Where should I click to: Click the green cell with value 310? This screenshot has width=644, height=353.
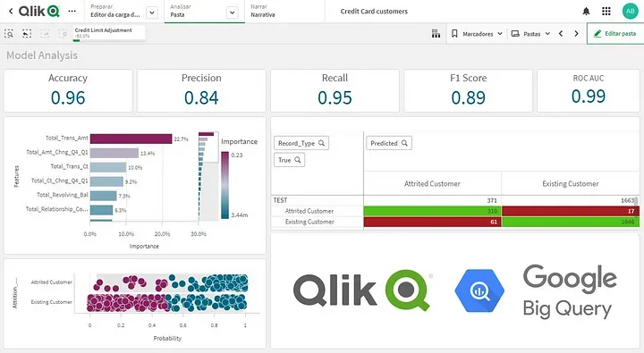(432, 211)
